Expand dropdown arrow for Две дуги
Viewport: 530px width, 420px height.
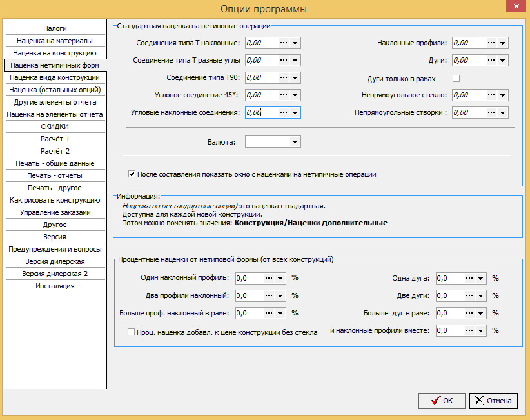click(x=480, y=296)
